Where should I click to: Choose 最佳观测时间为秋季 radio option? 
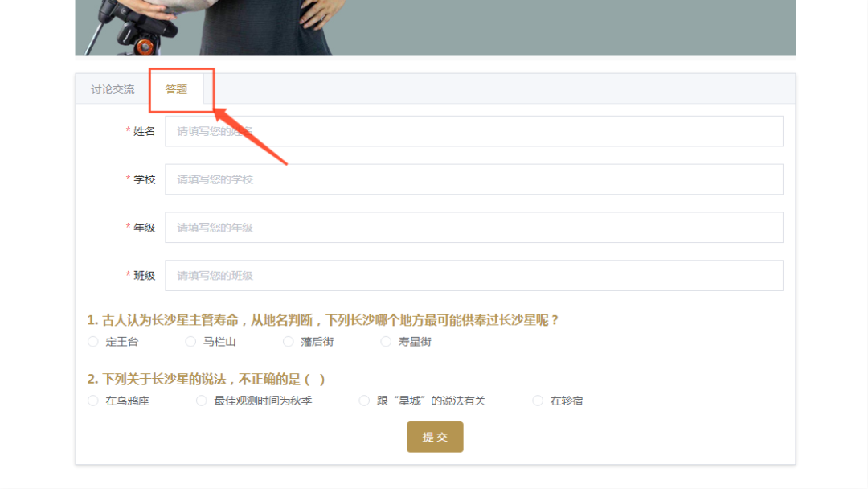[202, 401]
